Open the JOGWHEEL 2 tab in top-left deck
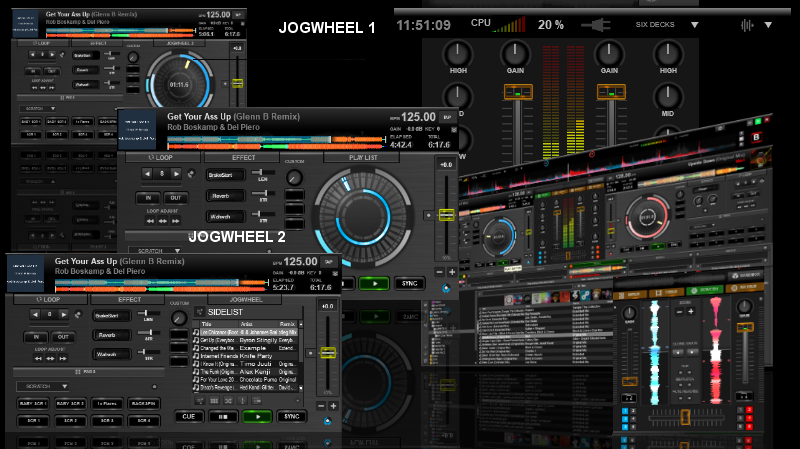 180,43
